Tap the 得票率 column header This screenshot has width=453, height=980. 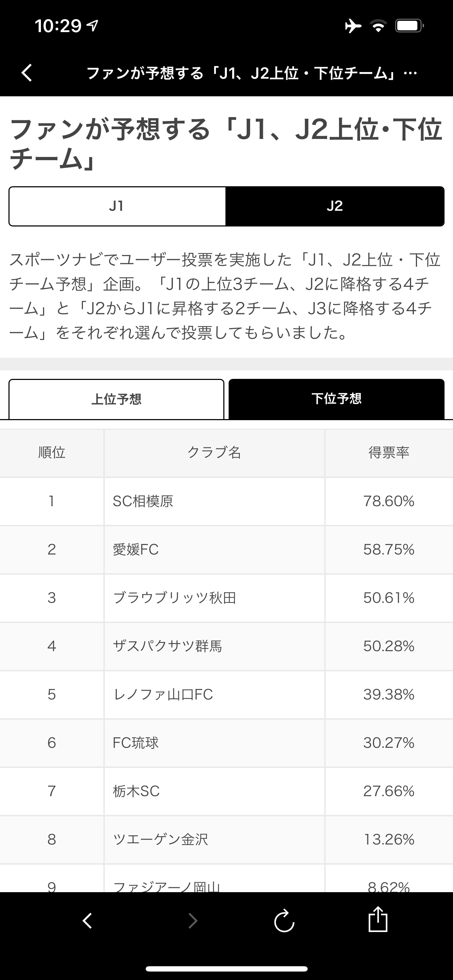pos(389,453)
